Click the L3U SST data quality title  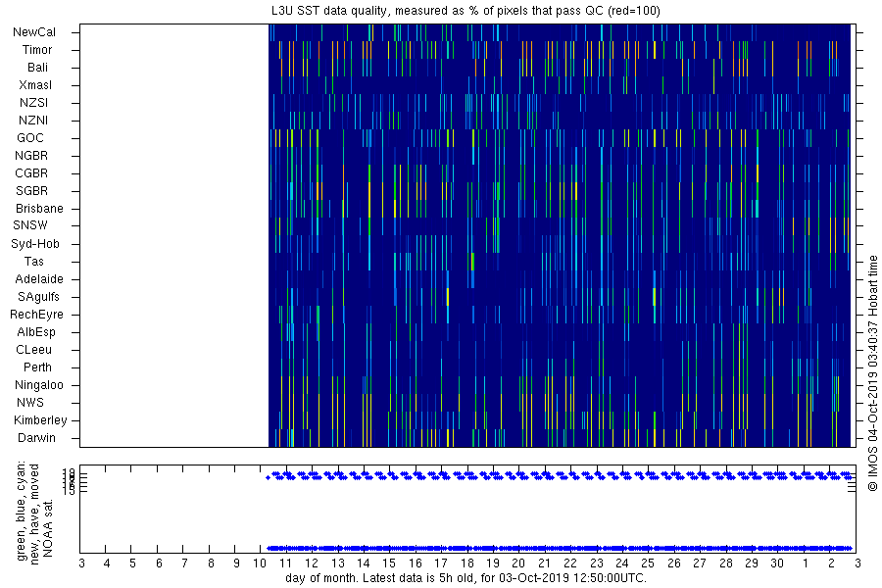465,11
